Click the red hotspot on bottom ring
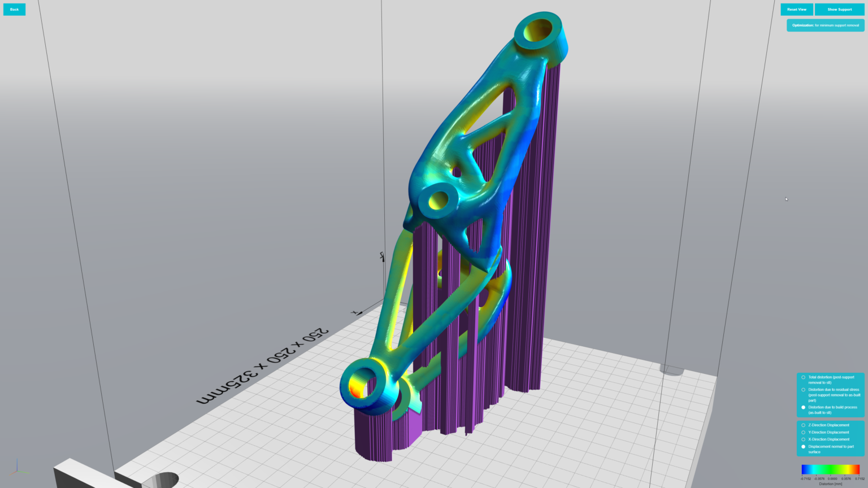Viewport: 868px width, 488px height. [x=356, y=389]
